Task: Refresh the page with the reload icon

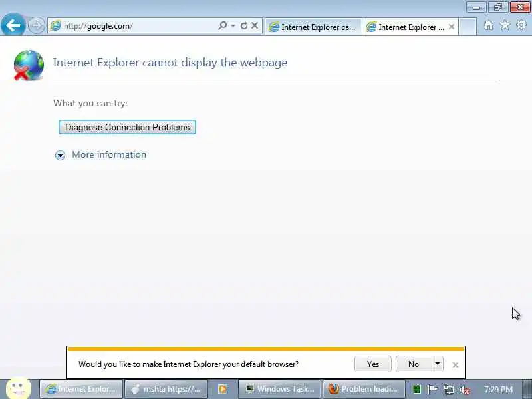Action: (x=244, y=25)
